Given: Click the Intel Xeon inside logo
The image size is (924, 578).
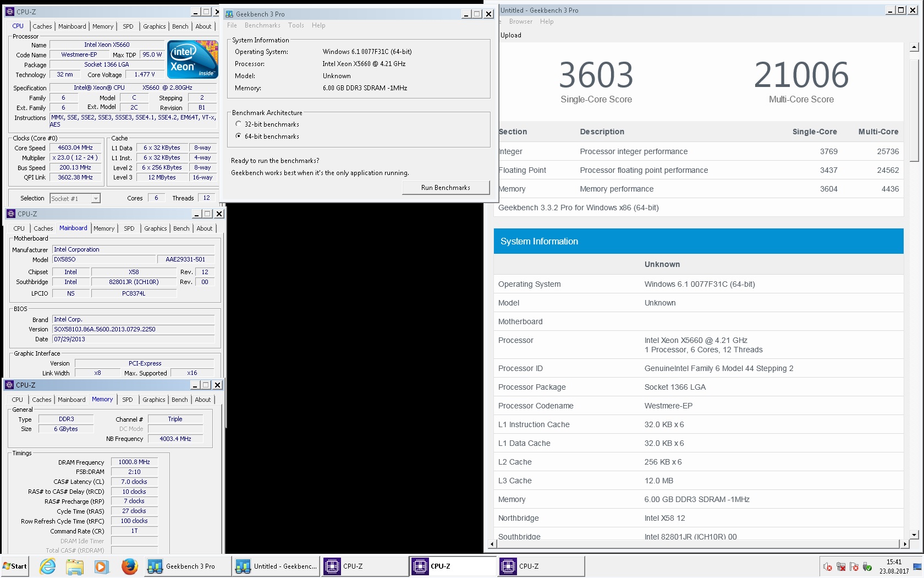Looking at the screenshot, I should coord(193,59).
